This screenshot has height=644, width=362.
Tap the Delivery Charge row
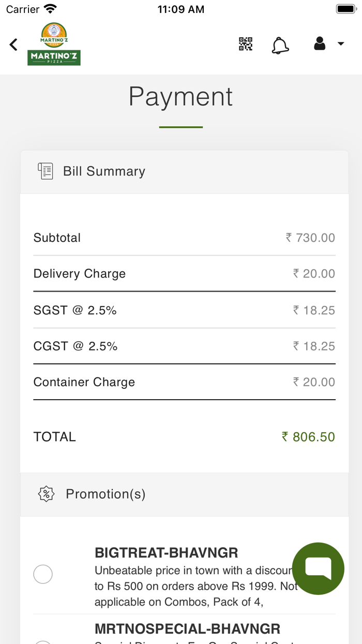click(x=184, y=273)
